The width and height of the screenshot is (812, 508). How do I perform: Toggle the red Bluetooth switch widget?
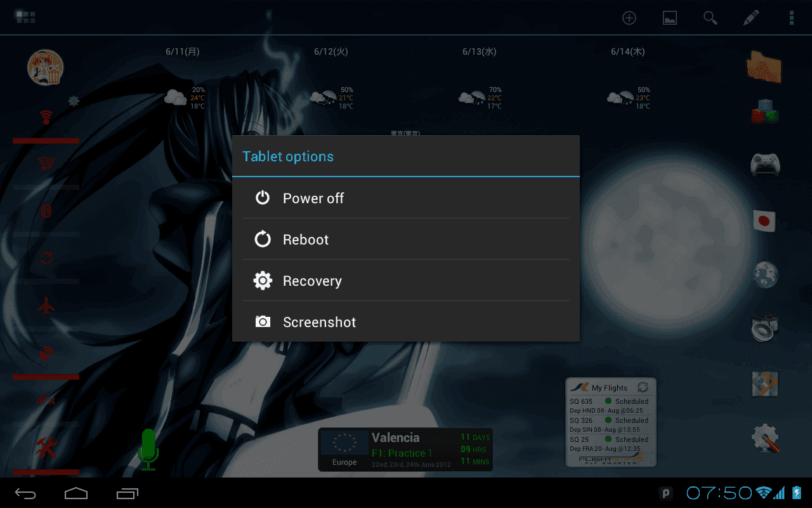coord(46,211)
